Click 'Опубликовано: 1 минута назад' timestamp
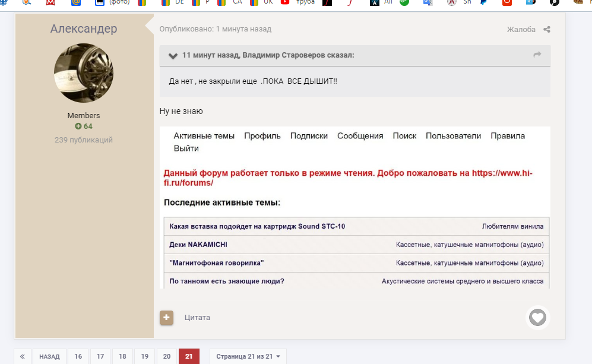The height and width of the screenshot is (364, 592). tap(215, 29)
